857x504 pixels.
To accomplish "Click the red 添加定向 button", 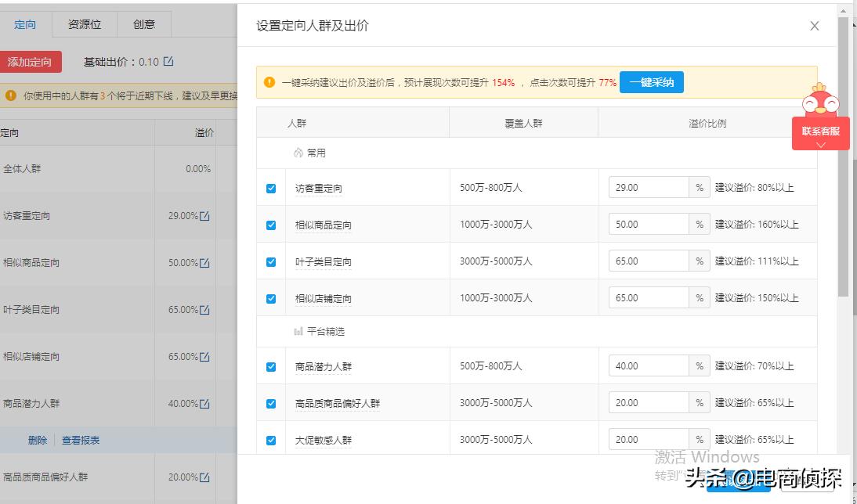I will pyautogui.click(x=31, y=62).
